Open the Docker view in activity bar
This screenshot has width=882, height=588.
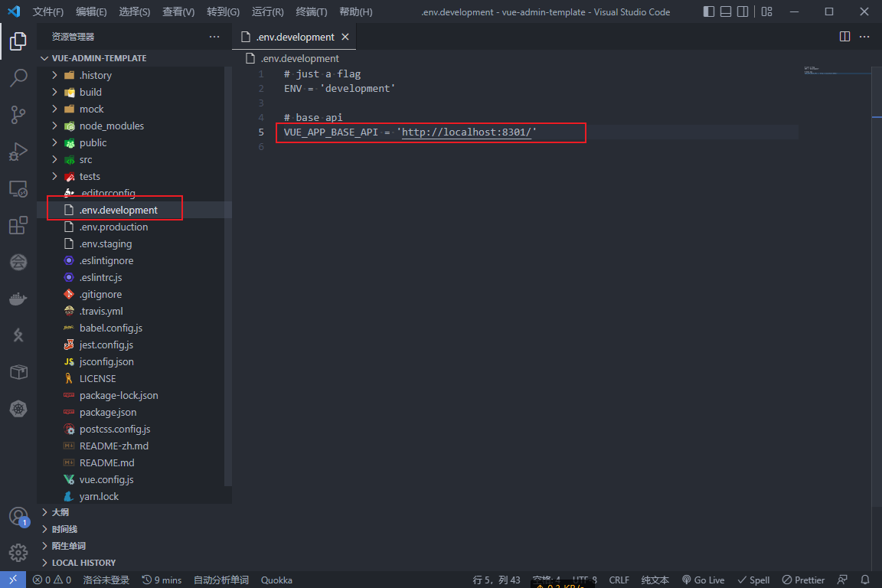(18, 299)
